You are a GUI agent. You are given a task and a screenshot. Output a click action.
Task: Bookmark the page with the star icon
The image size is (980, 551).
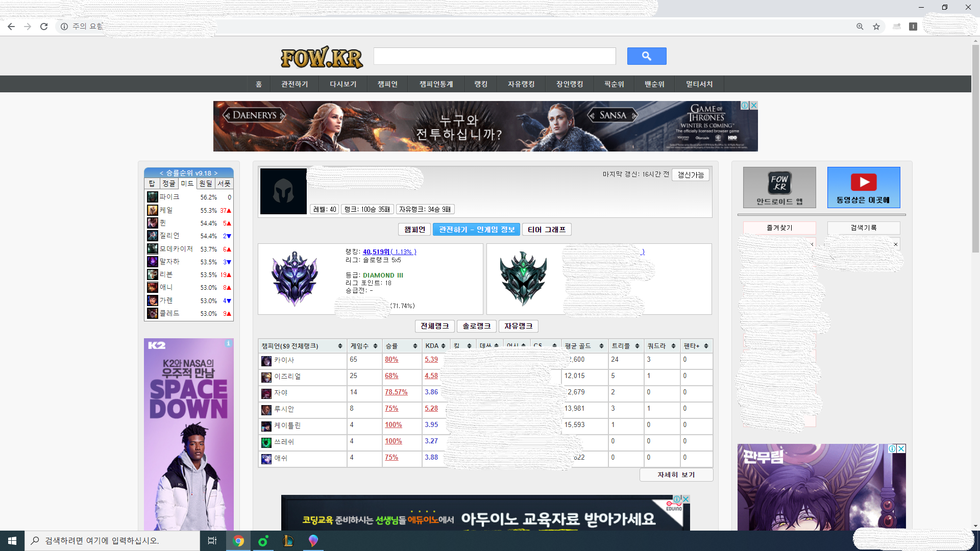coord(876,27)
